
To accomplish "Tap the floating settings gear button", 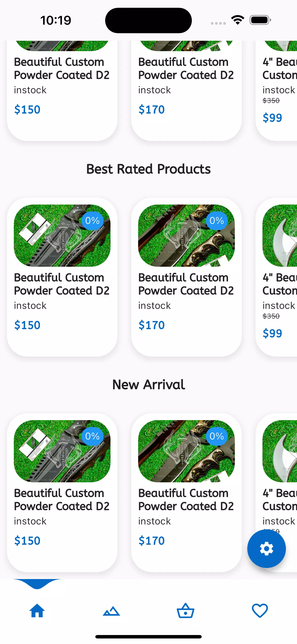I will click(x=267, y=548).
